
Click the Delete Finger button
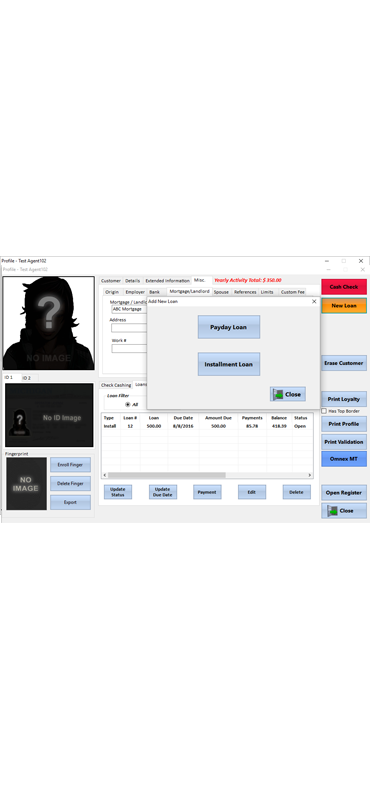click(x=70, y=484)
